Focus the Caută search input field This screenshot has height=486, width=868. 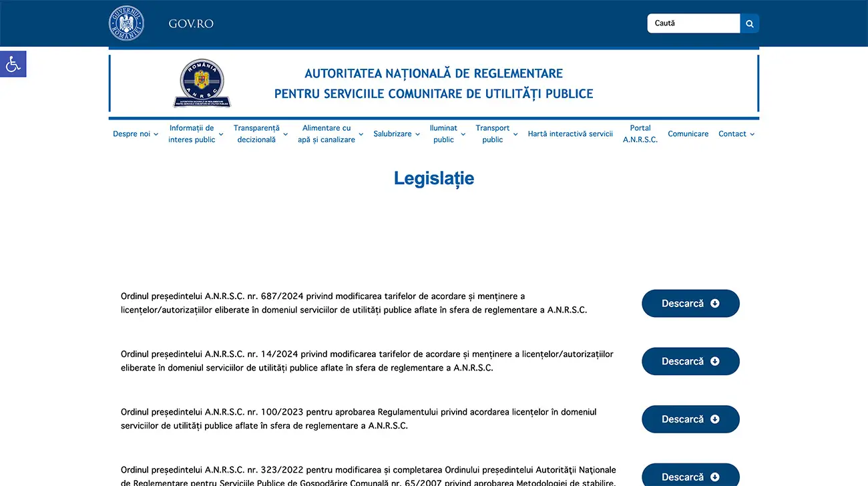pos(693,23)
